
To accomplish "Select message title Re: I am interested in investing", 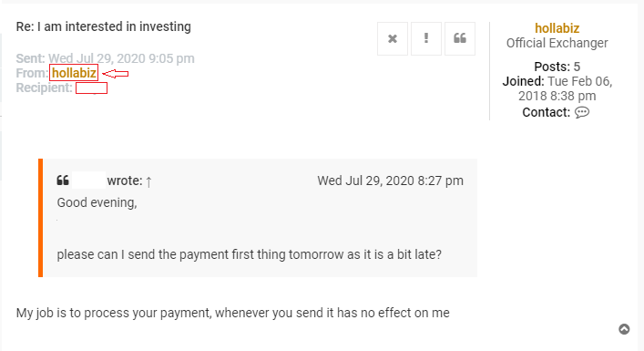I will 104,26.
